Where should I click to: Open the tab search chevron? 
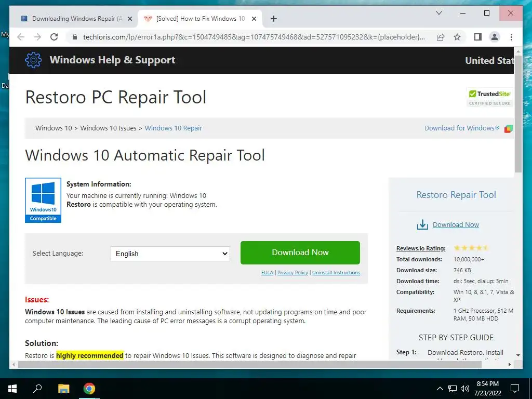438,13
